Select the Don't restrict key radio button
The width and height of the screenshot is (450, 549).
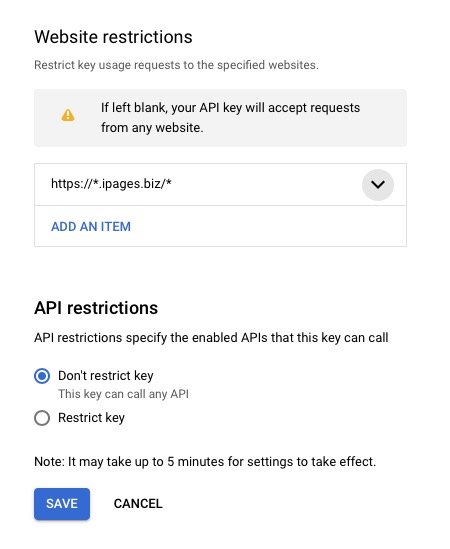point(42,376)
